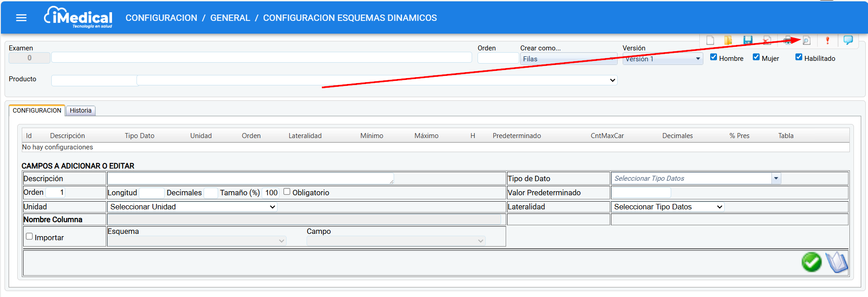Open the blue speech bubble comments icon

coord(848,40)
